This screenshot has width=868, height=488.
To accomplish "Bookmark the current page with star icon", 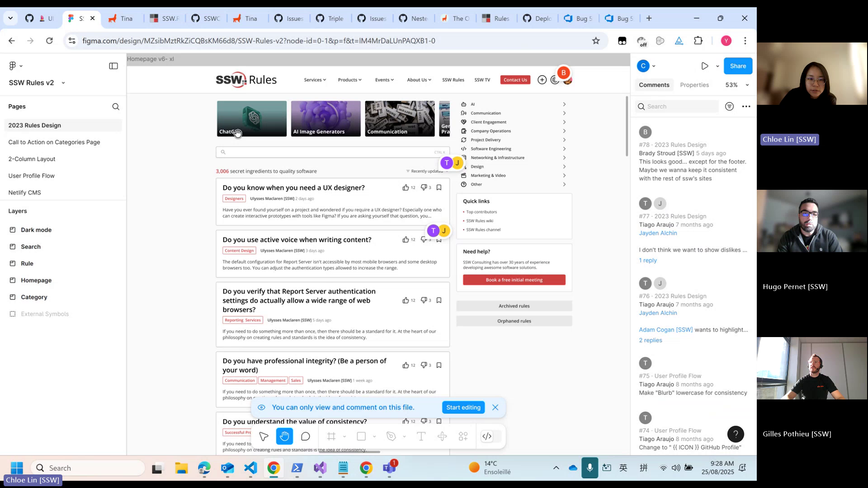I will click(x=596, y=41).
